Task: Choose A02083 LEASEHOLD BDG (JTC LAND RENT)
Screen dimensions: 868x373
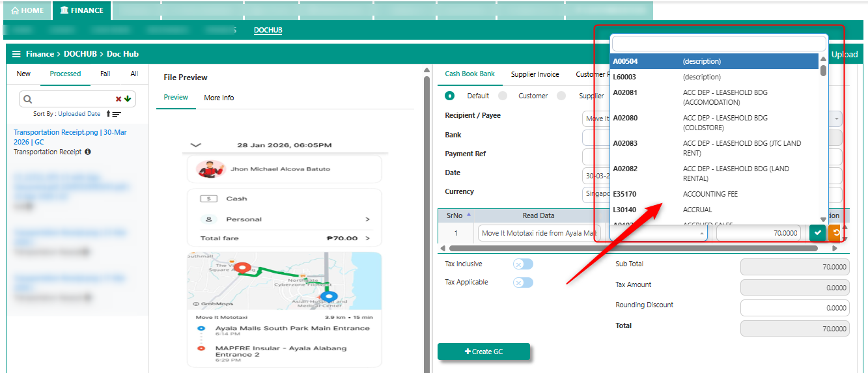Action: [714, 148]
